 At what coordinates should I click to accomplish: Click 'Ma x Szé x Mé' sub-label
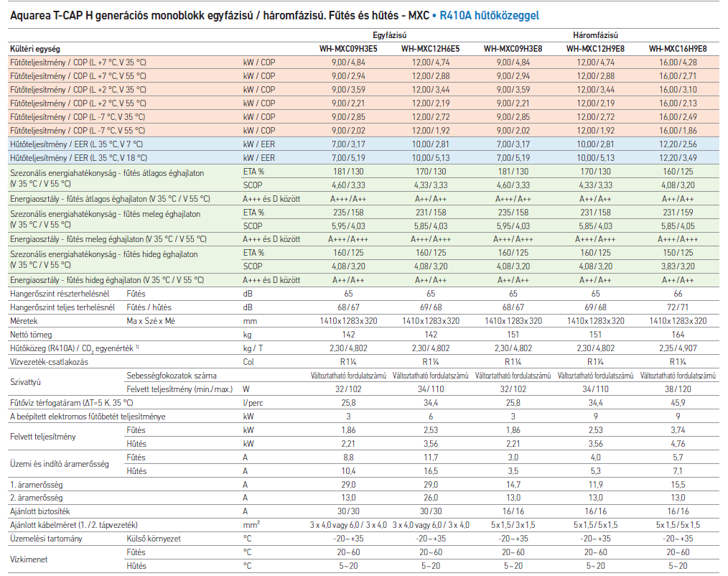(x=151, y=321)
